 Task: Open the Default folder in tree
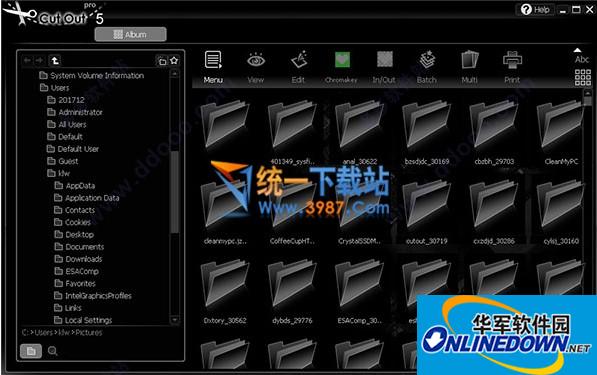pyautogui.click(x=65, y=136)
